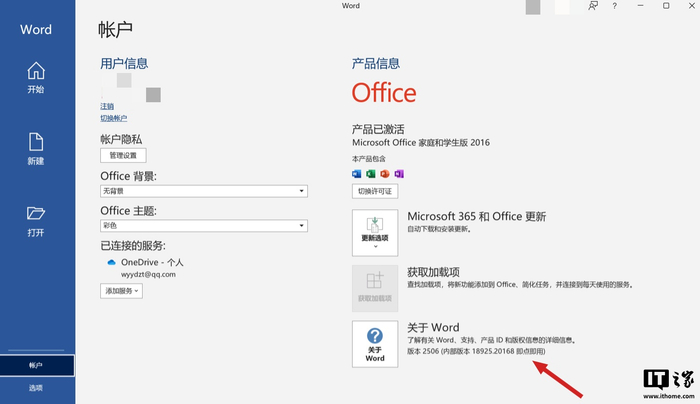The image size is (700, 404).
Task: Expand the Office 主题 dropdown
Action: click(x=204, y=225)
